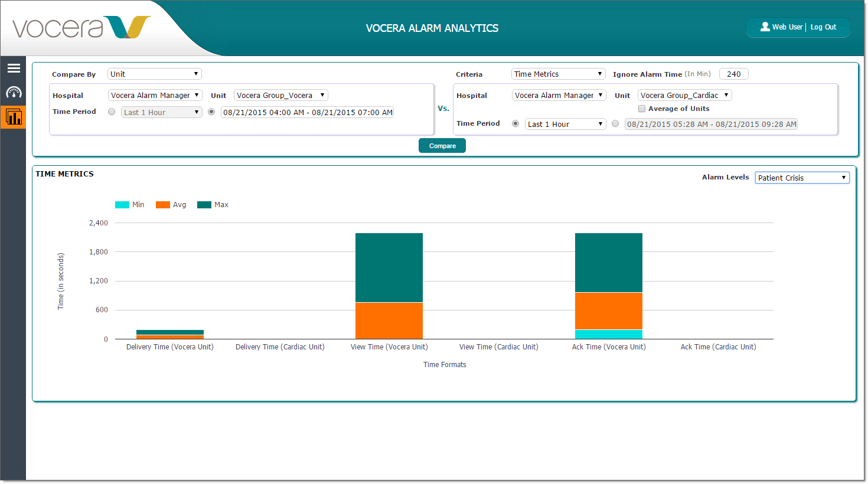Expand the Criteria Time Metrics dropdown
The image size is (868, 484).
coord(558,74)
